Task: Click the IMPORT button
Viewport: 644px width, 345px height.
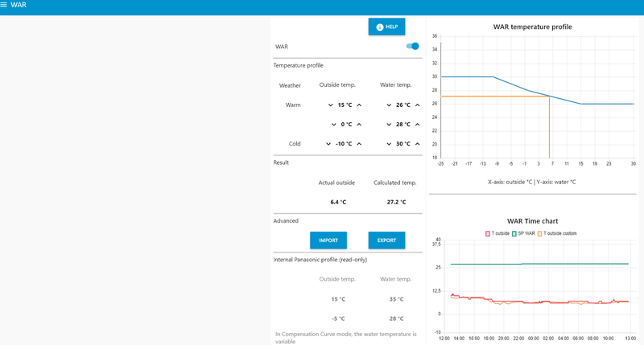Action: pos(328,240)
